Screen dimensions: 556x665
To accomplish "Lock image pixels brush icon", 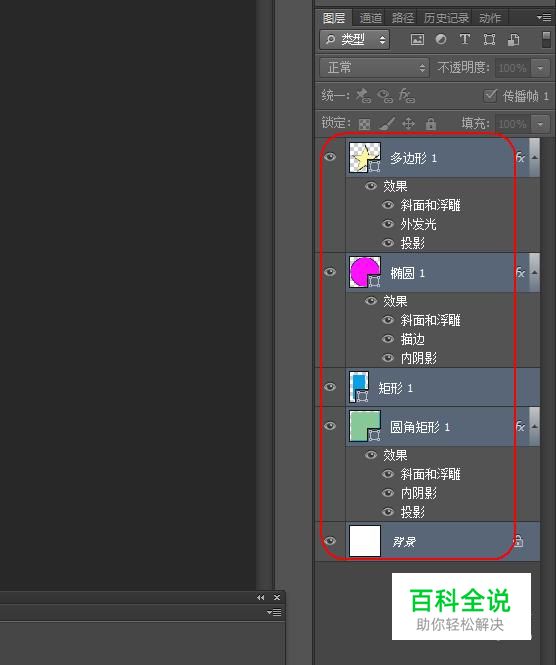I will click(387, 123).
